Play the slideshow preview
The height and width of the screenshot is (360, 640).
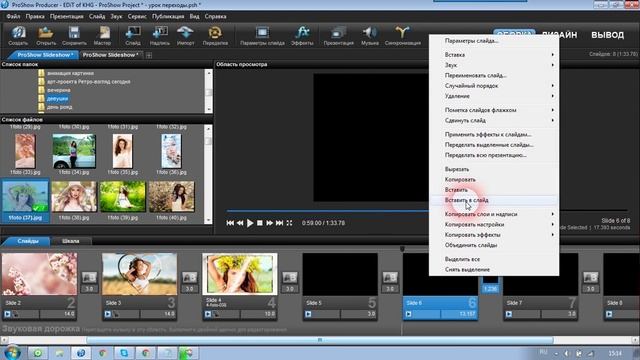pyautogui.click(x=250, y=223)
